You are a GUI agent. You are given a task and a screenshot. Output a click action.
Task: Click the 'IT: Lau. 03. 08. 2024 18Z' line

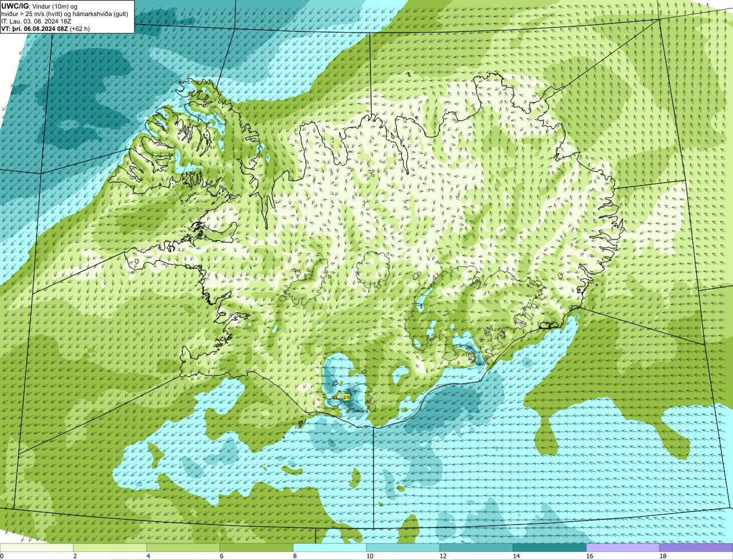[36, 21]
